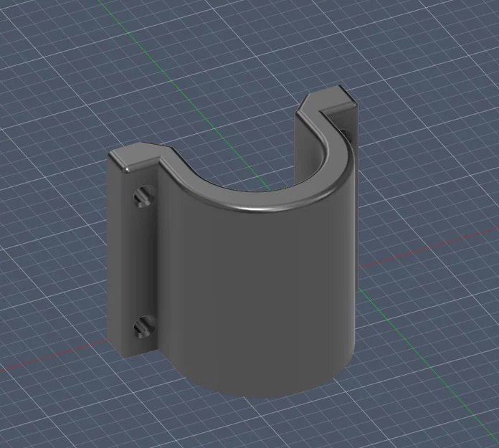
Task: Select the lower screw hole on left flange
Action: pos(143,327)
